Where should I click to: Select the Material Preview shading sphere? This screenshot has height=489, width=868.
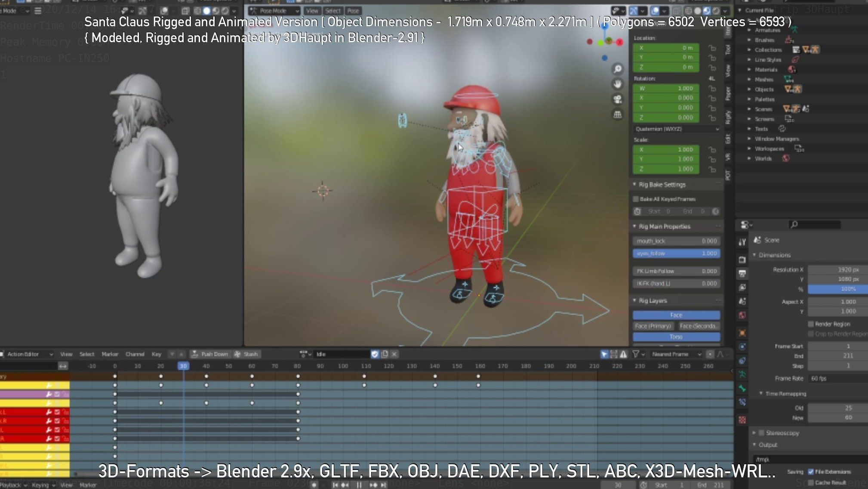coord(707,11)
